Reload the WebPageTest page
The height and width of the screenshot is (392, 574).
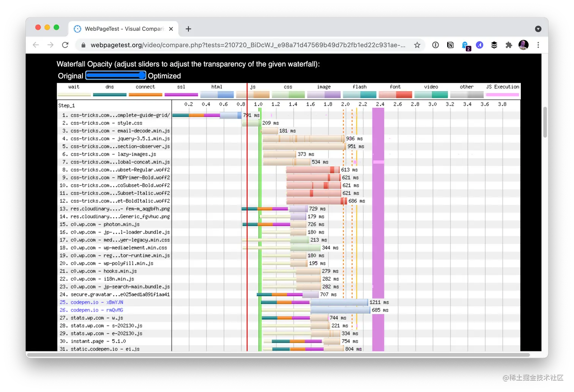[x=65, y=45]
